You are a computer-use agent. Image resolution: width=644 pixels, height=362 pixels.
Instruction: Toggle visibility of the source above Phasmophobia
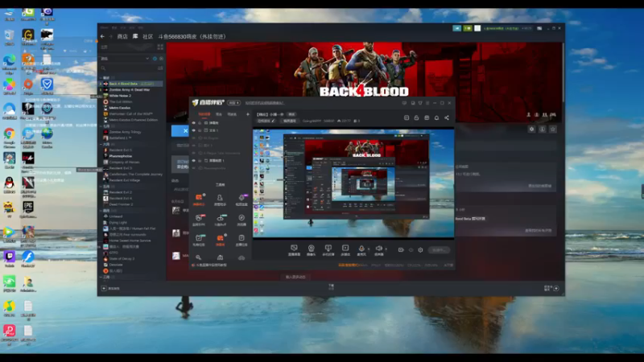pyautogui.click(x=194, y=160)
